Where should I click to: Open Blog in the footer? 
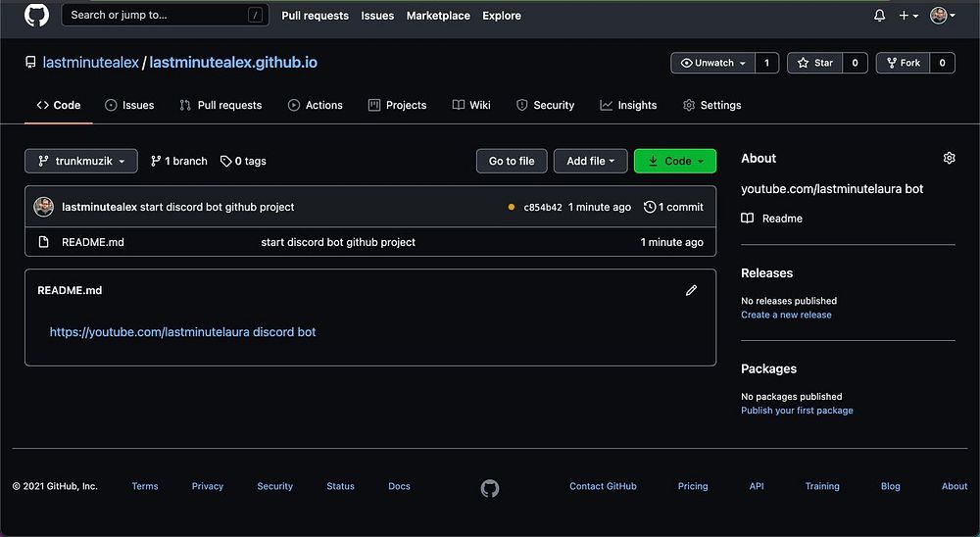[x=891, y=486]
